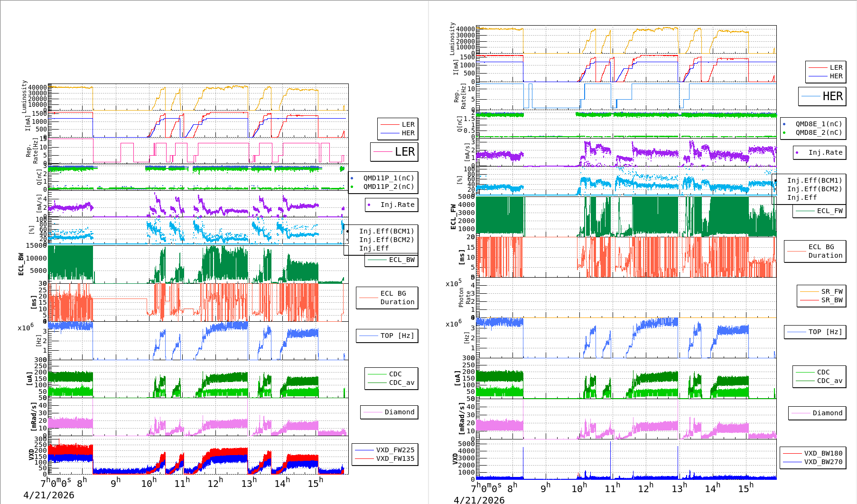The width and height of the screenshot is (857, 504).
Task: Click the ECL_BW legend label
Action: click(x=401, y=260)
